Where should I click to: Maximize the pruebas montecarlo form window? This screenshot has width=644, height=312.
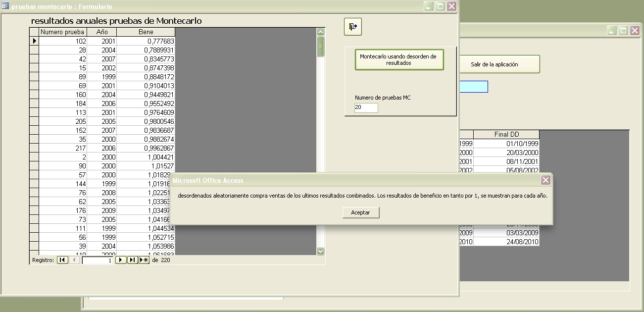pyautogui.click(x=440, y=6)
